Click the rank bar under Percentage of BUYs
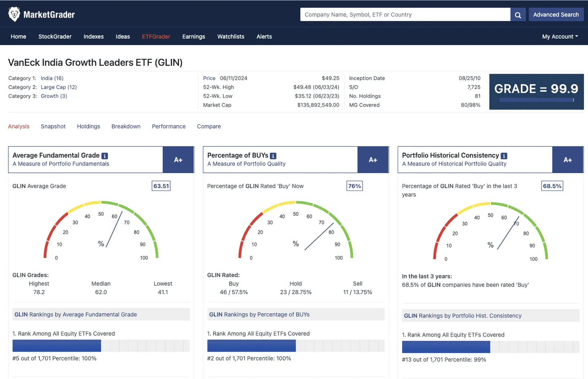588x379 pixels. tap(296, 345)
